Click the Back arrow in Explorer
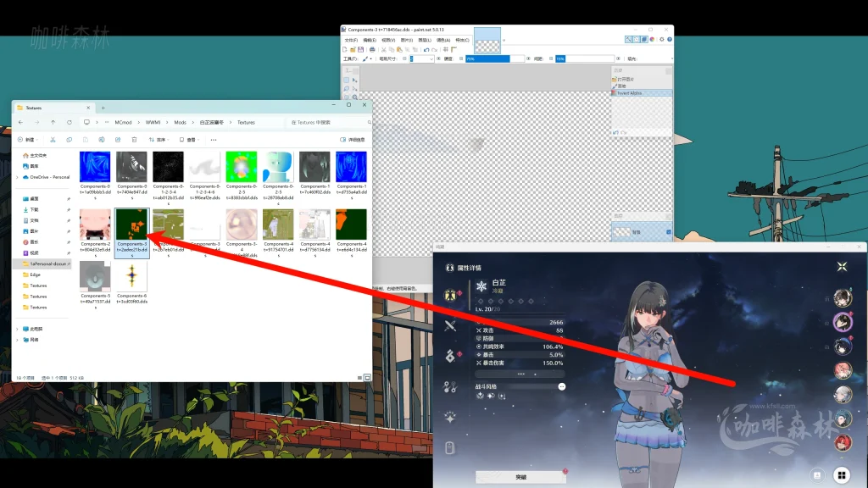Screen dimensions: 868x488 click(20, 122)
